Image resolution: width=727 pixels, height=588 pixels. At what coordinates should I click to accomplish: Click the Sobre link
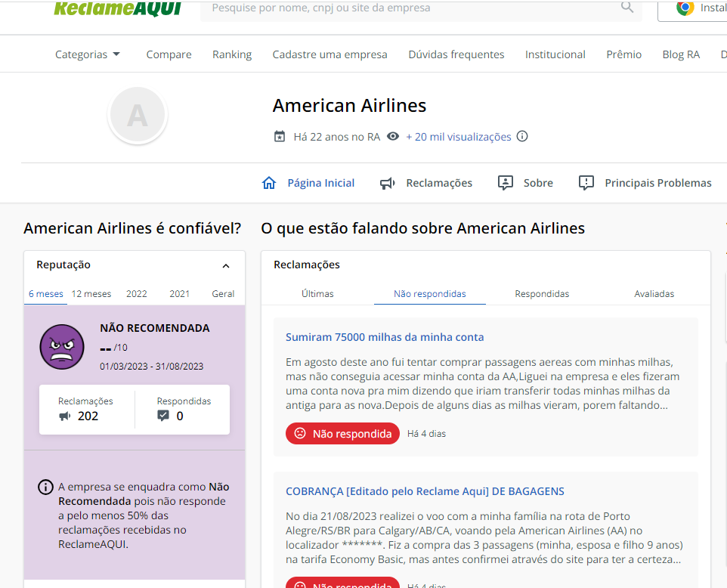tap(538, 183)
